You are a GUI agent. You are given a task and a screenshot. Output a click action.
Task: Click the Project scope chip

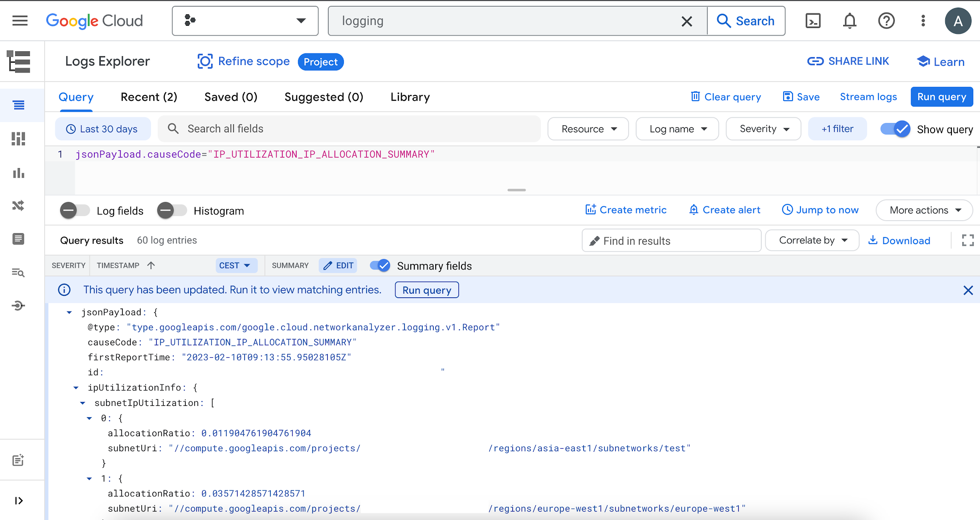point(321,61)
